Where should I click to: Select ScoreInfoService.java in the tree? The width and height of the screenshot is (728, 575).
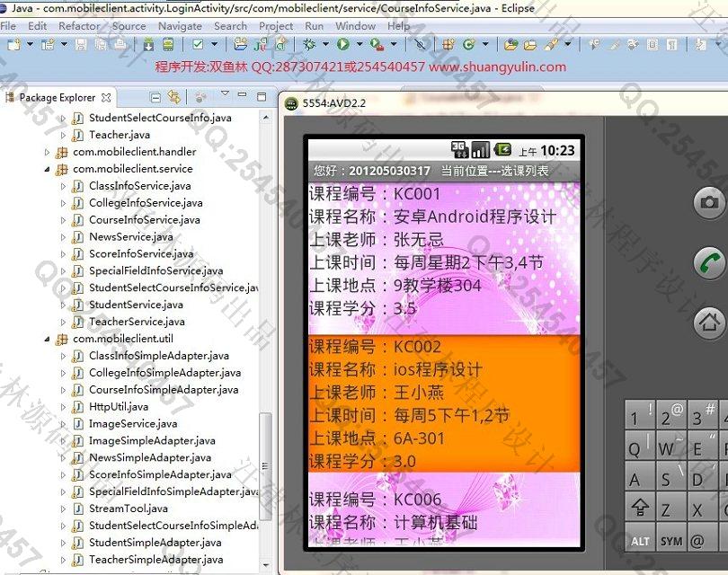tap(141, 254)
